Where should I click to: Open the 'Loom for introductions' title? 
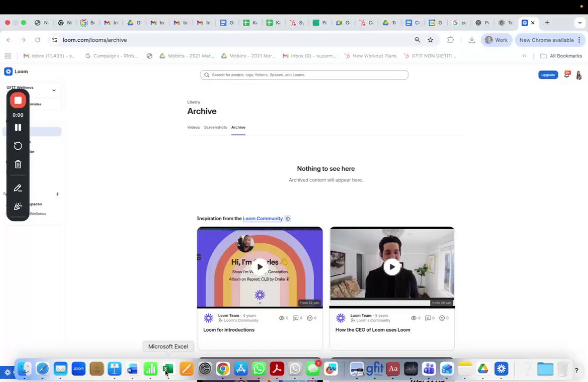229,330
